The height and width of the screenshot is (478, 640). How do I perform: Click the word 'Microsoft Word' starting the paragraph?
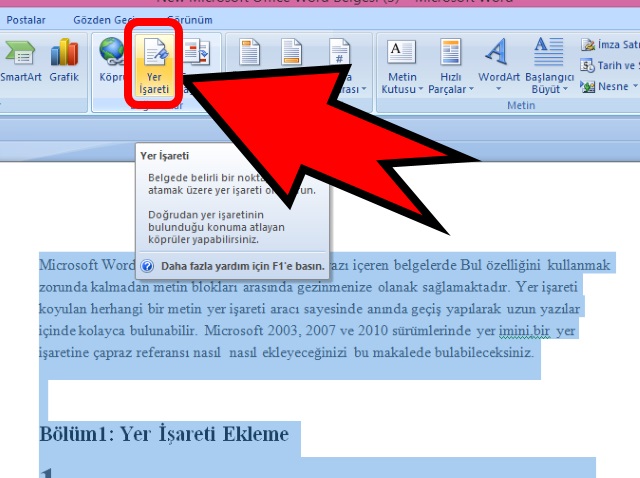[x=87, y=265]
